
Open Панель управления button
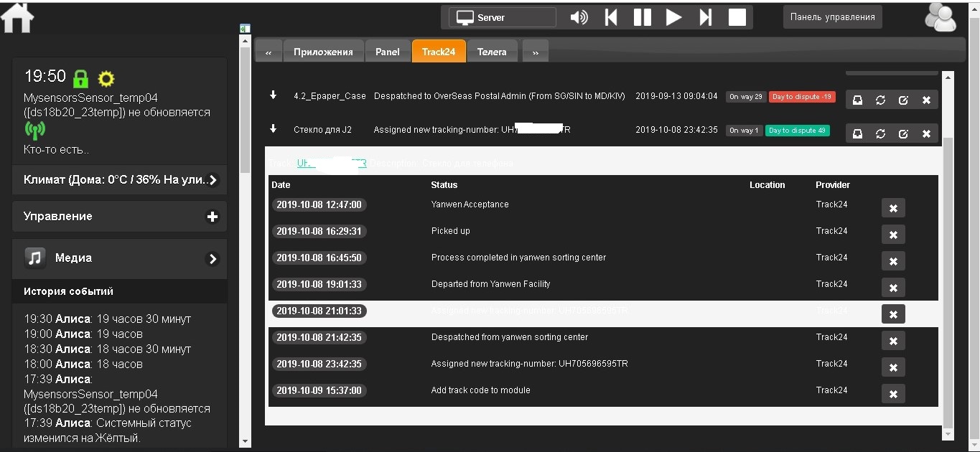pos(833,17)
